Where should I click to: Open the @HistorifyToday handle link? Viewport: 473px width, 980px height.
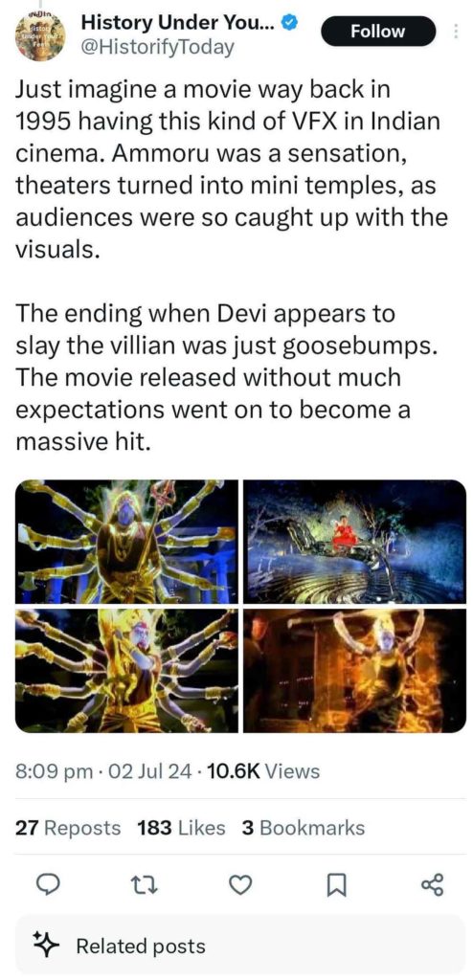(x=158, y=47)
